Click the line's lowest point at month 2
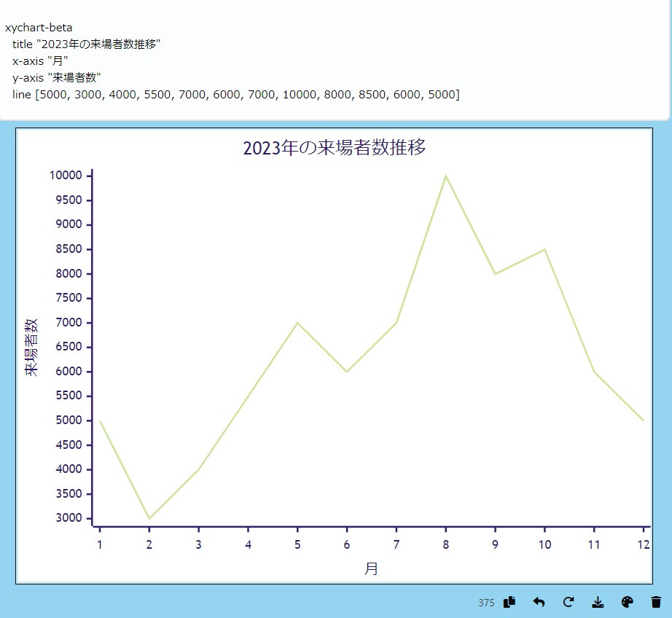 [x=149, y=518]
